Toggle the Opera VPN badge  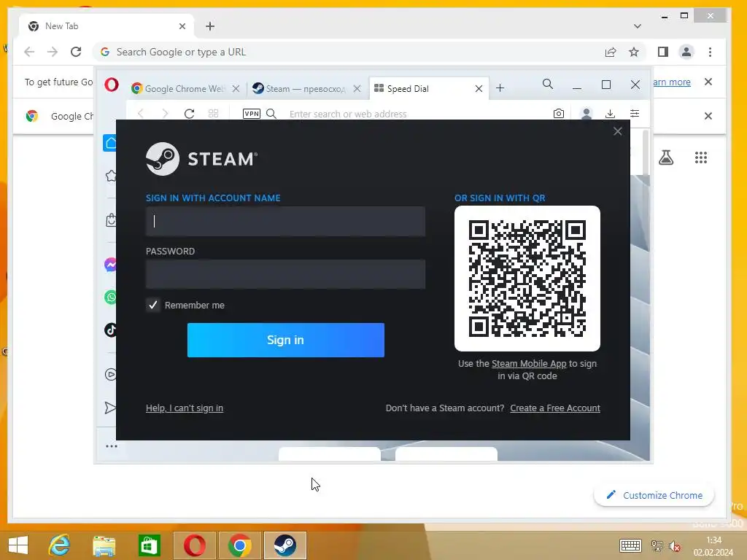(252, 113)
